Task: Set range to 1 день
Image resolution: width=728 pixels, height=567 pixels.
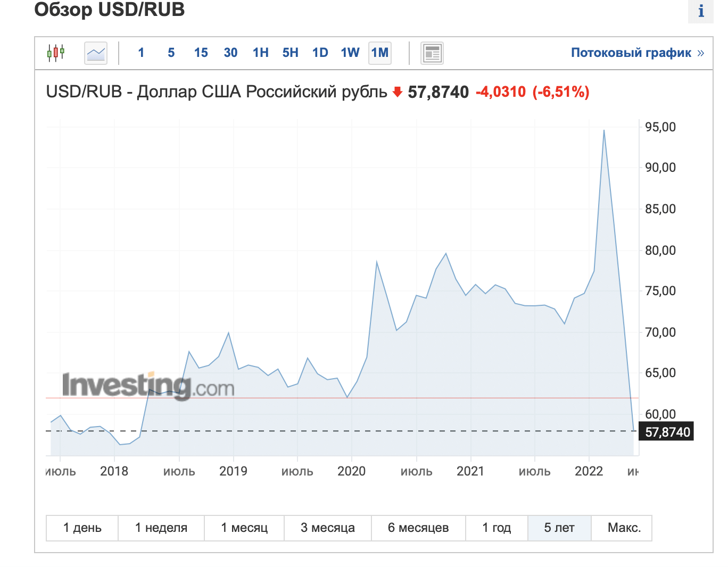Action: point(82,528)
